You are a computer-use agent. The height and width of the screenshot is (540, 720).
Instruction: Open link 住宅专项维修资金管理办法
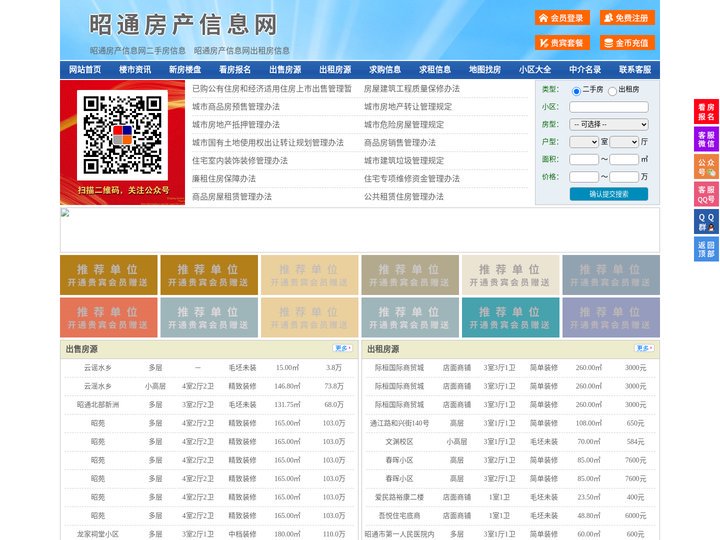pyautogui.click(x=412, y=178)
